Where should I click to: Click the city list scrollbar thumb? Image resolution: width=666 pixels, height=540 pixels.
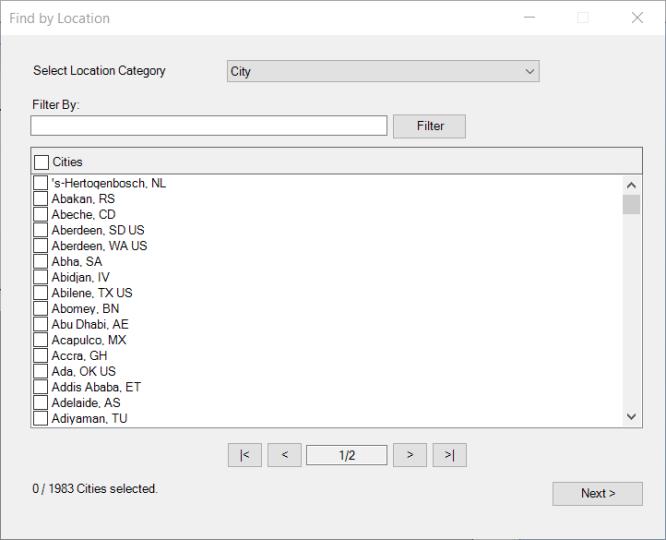631,205
